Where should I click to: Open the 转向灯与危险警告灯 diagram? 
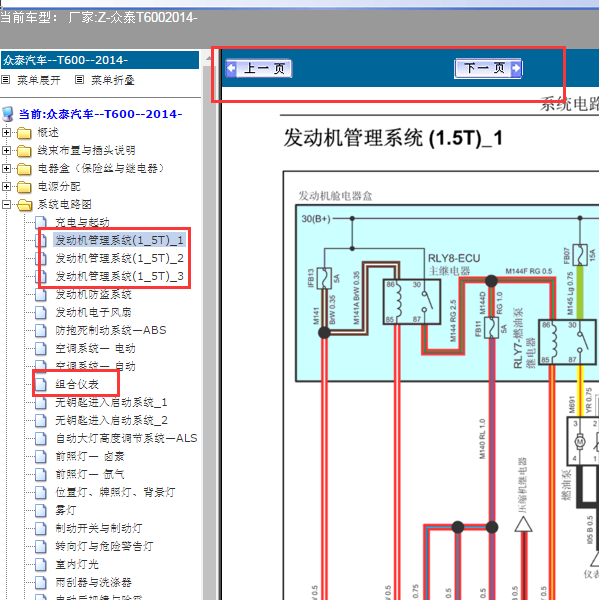pos(104,546)
